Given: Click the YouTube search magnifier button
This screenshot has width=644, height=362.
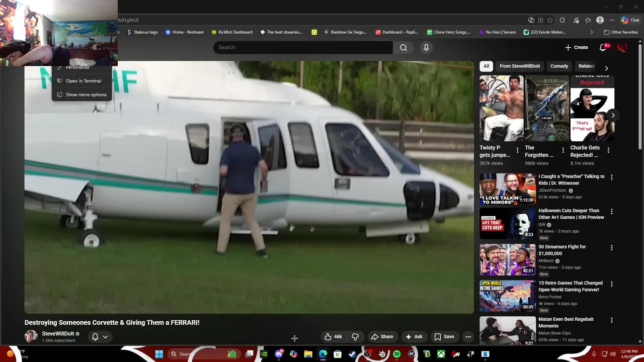Looking at the screenshot, I should pos(404,47).
